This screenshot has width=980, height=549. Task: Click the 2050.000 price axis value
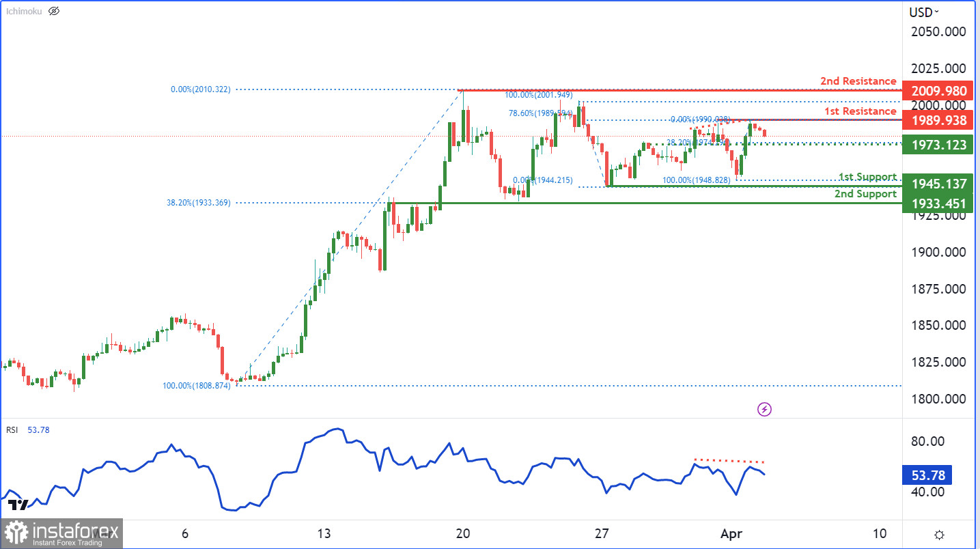(938, 32)
